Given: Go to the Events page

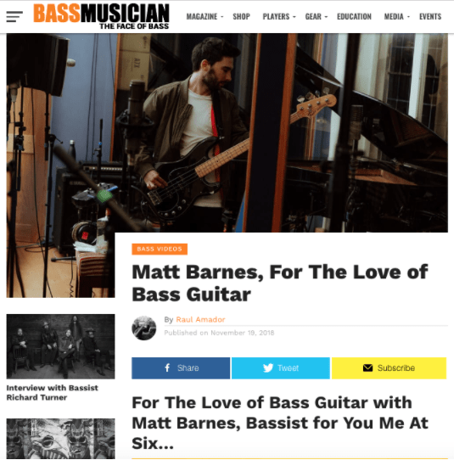Looking at the screenshot, I should pos(430,16).
